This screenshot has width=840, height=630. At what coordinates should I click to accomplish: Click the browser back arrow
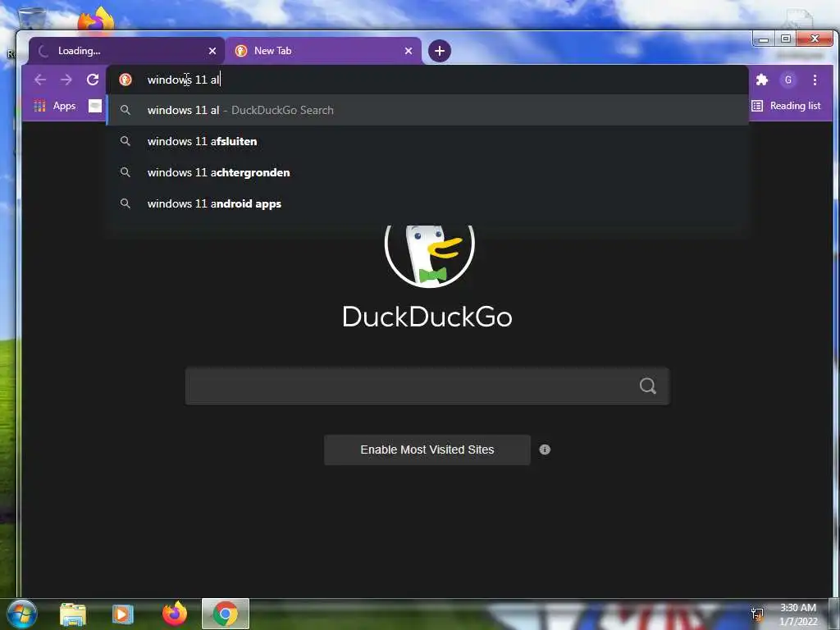point(40,80)
